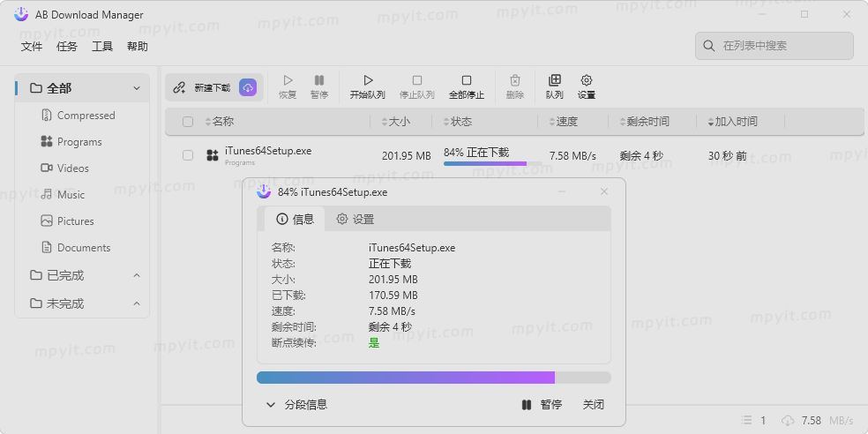Click the 剩余 4 秒 cell in list
868x434 pixels.
pos(641,156)
